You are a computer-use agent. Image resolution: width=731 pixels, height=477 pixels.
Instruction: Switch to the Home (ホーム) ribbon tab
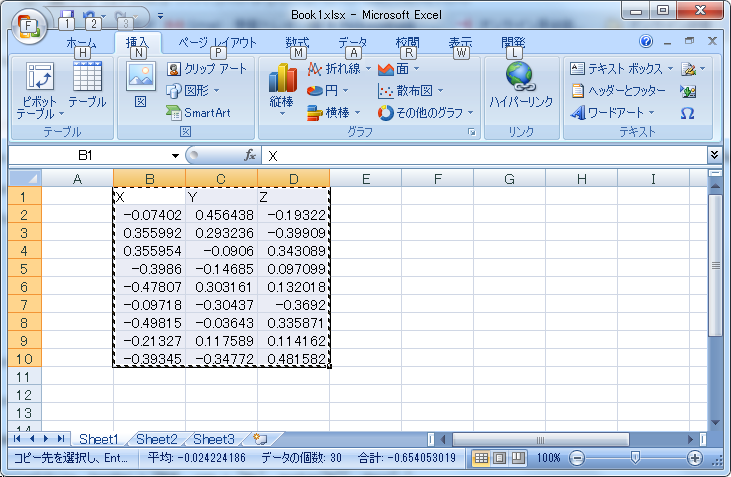[x=82, y=43]
